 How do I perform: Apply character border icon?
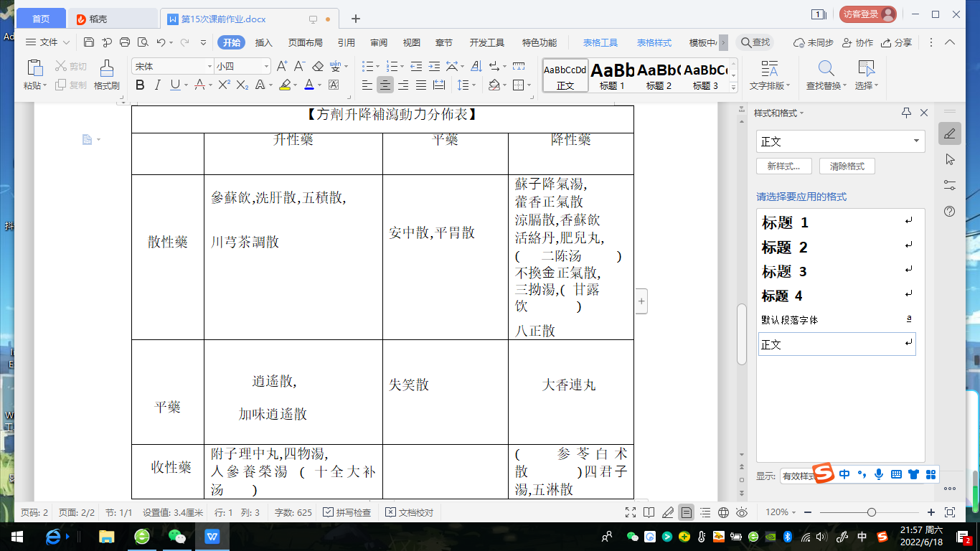coord(334,85)
